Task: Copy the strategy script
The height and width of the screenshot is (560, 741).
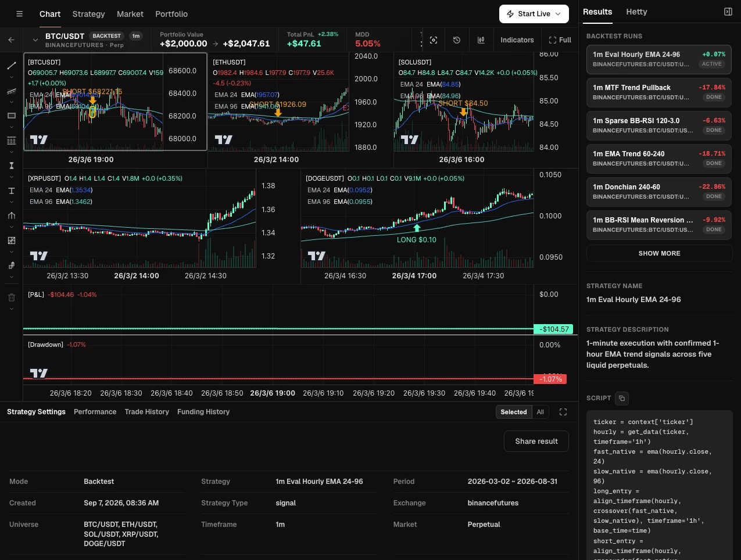Action: [x=621, y=398]
